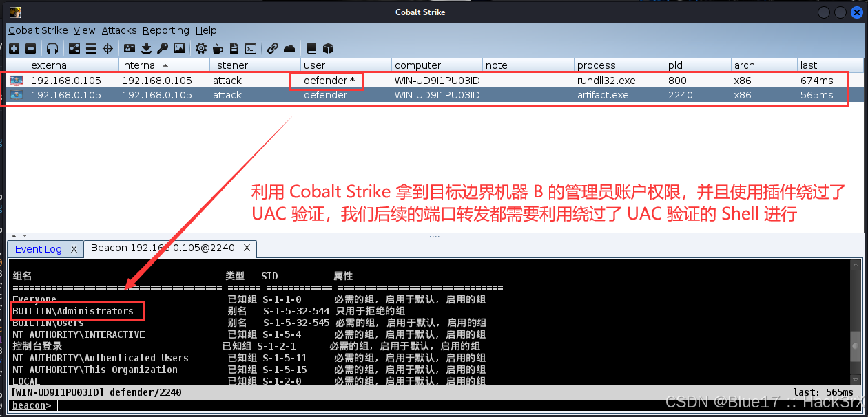868x417 pixels.
Task: Open the listeners headphones icon
Action: click(x=52, y=48)
